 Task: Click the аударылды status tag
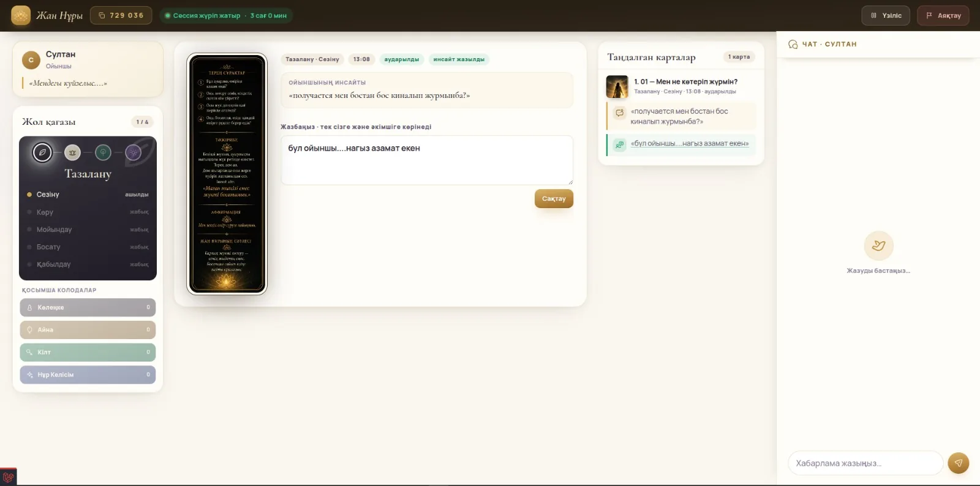coord(402,59)
